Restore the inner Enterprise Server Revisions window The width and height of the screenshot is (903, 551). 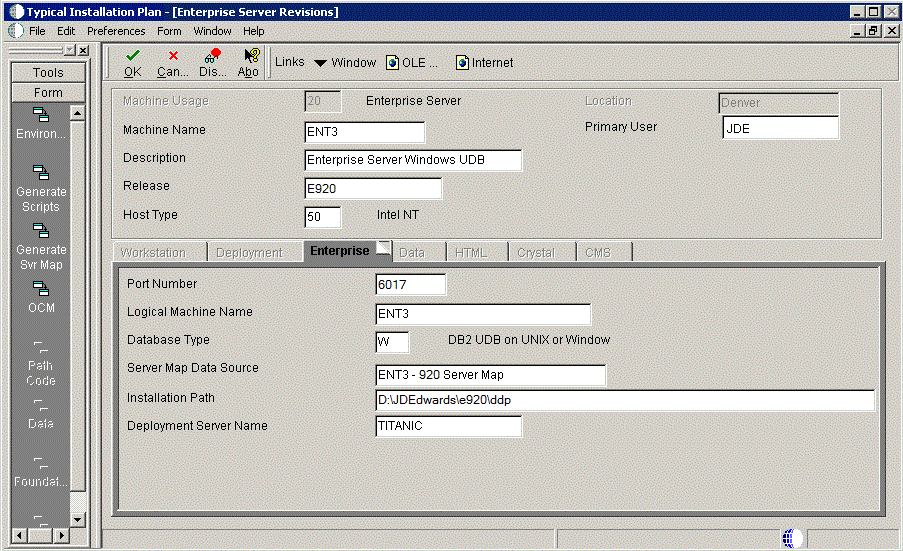click(874, 31)
